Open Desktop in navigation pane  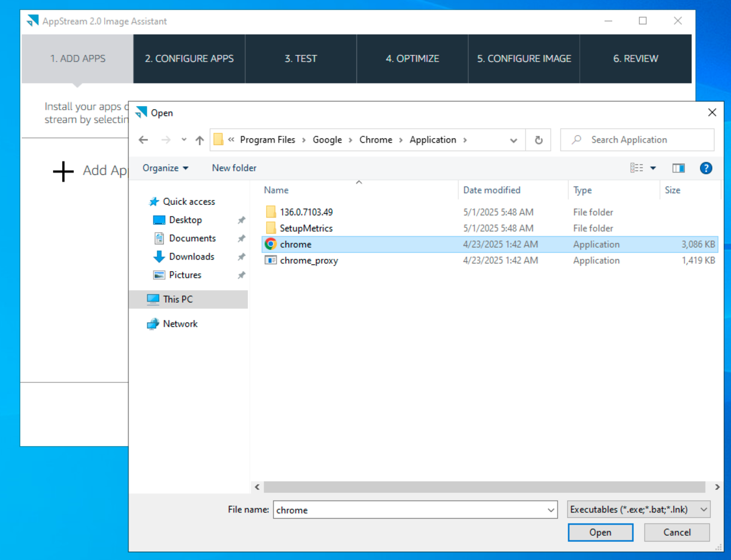pyautogui.click(x=185, y=220)
